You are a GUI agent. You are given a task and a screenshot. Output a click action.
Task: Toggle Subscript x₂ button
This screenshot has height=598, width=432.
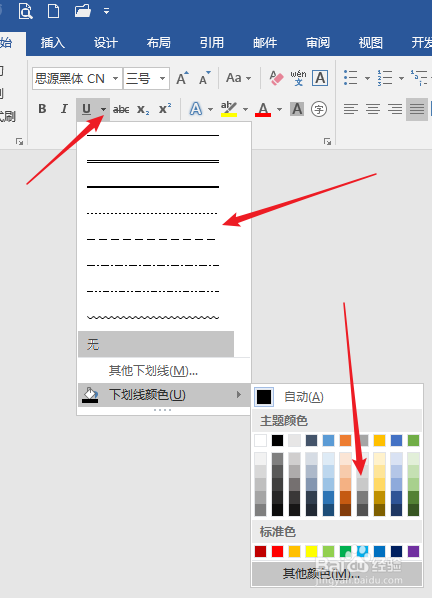click(x=143, y=109)
